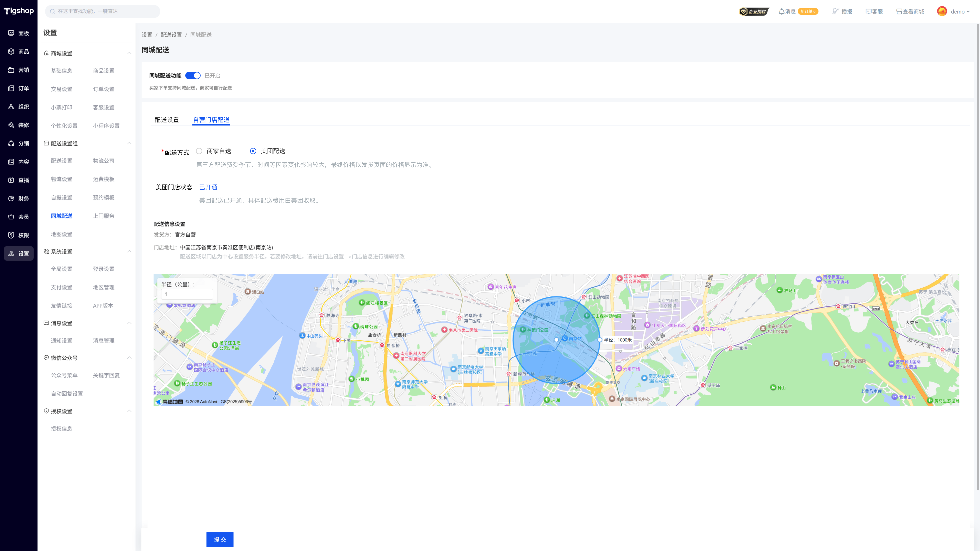Toggle the 同城配送功能 switch
The width and height of the screenshot is (980, 551).
click(x=193, y=76)
